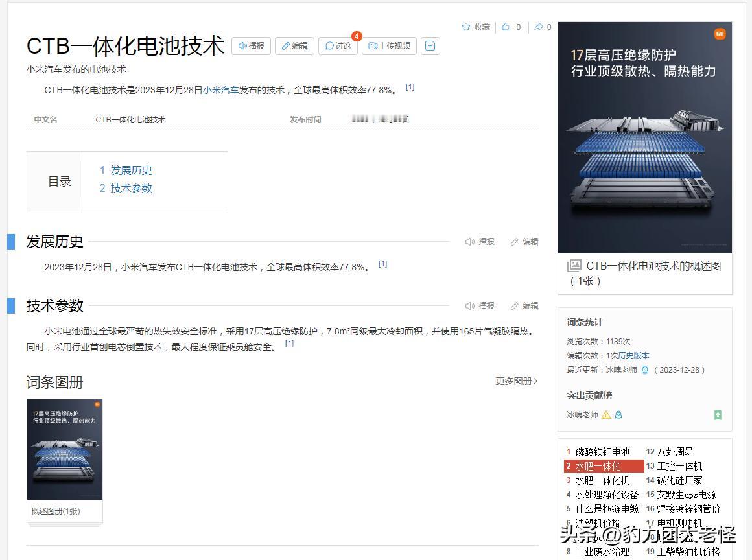
Task: Expand 更多图册 link
Action: coord(517,381)
